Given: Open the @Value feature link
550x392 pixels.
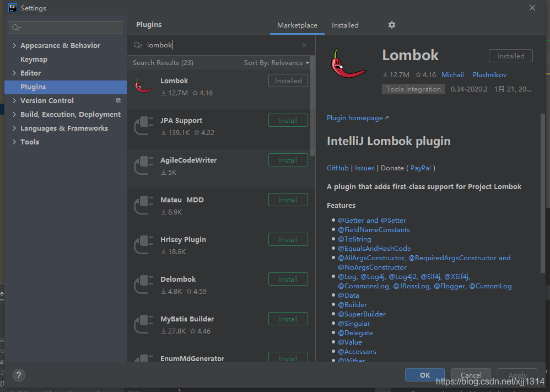Looking at the screenshot, I should (x=350, y=342).
